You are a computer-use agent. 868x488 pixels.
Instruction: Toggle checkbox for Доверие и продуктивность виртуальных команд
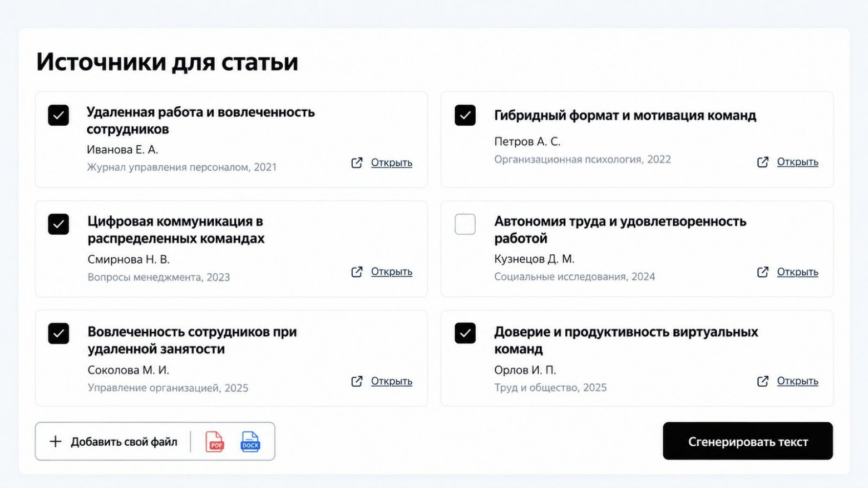coord(465,333)
